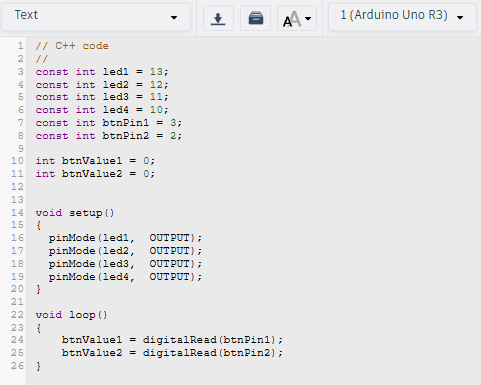
Task: Click the 'btnValue2 = digitalRead(btnPin2);' line
Action: (x=172, y=353)
